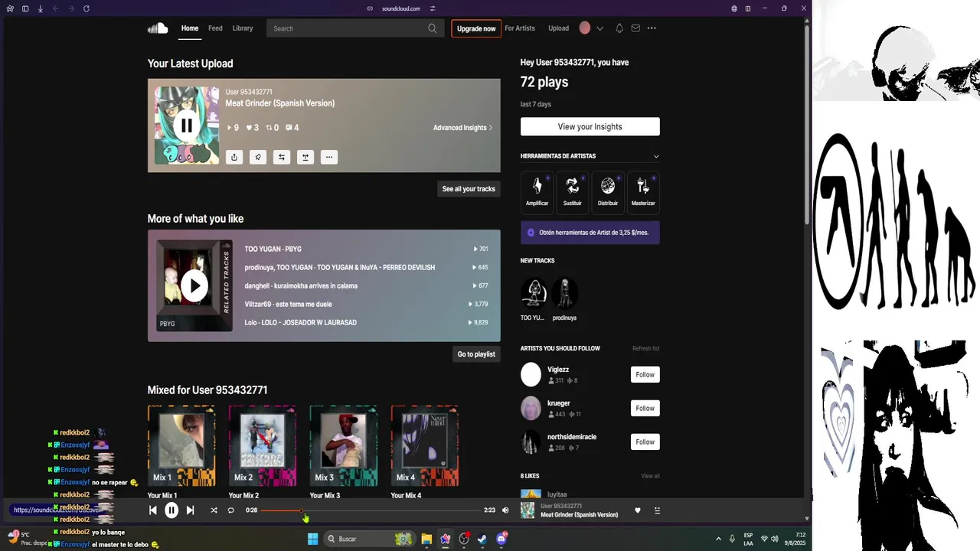980x551 pixels.
Task: Open the Library tab
Action: point(243,28)
